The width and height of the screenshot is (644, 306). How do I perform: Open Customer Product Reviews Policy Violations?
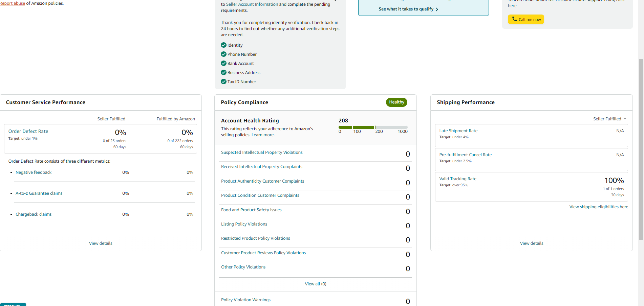pyautogui.click(x=263, y=253)
